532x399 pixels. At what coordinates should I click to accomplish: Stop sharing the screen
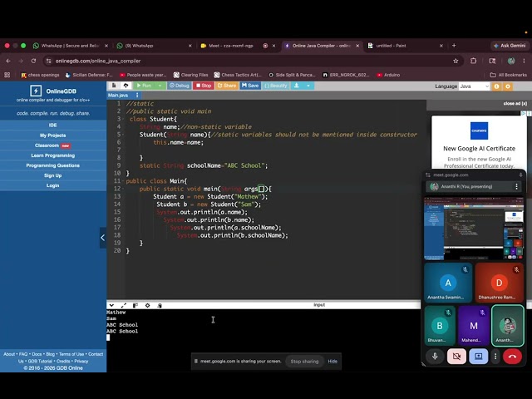(304, 362)
